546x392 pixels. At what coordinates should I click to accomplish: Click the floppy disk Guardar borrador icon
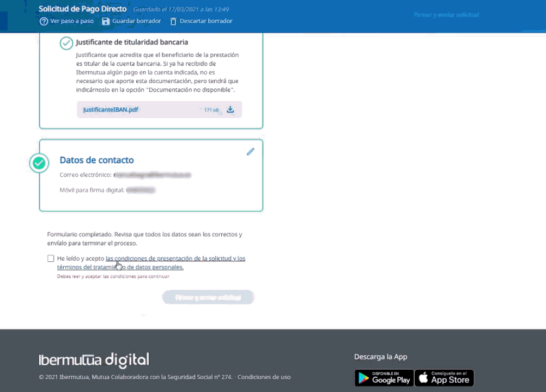(x=106, y=21)
